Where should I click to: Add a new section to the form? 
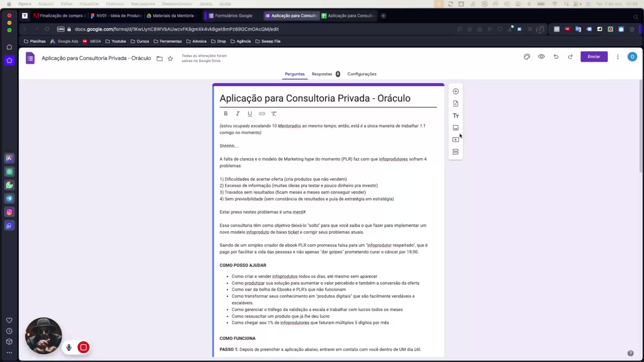455,152
